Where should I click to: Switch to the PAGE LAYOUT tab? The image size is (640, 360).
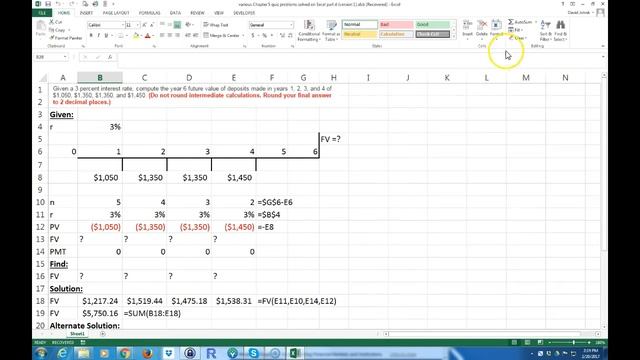pos(116,13)
